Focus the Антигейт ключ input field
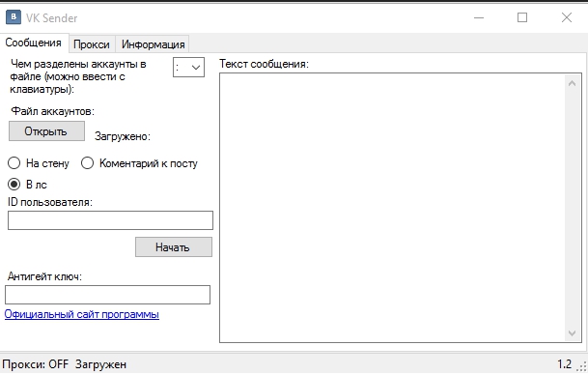 (107, 295)
